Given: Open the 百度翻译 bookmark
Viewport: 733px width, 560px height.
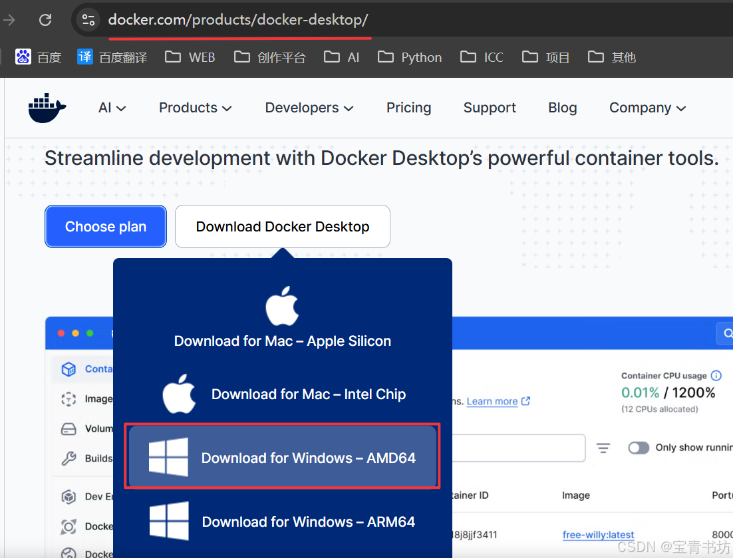Looking at the screenshot, I should click(112, 57).
